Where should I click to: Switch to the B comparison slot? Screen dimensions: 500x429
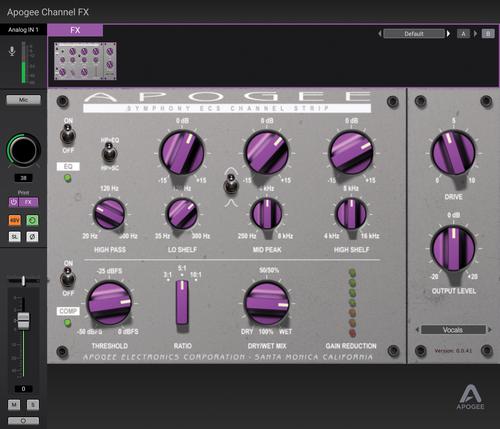488,34
